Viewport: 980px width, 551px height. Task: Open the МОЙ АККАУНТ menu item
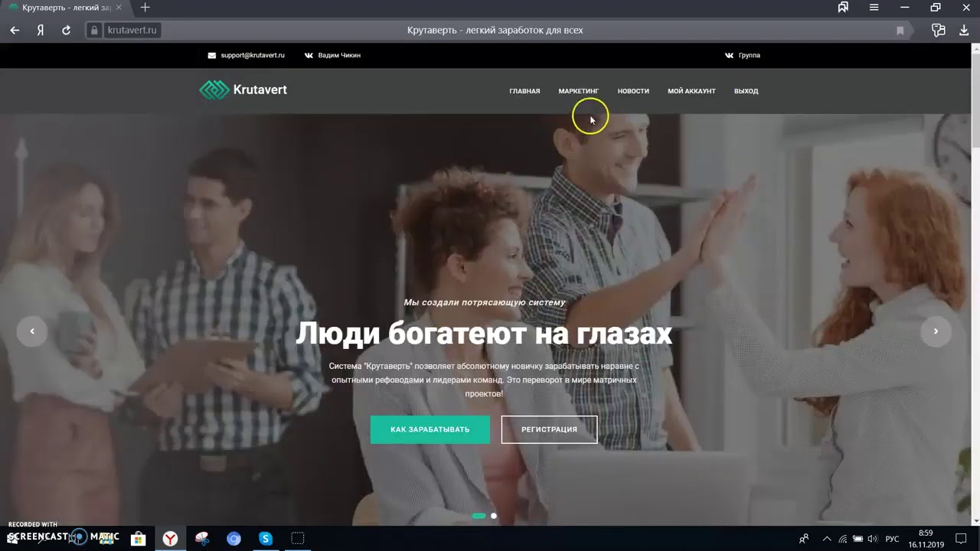pyautogui.click(x=691, y=91)
